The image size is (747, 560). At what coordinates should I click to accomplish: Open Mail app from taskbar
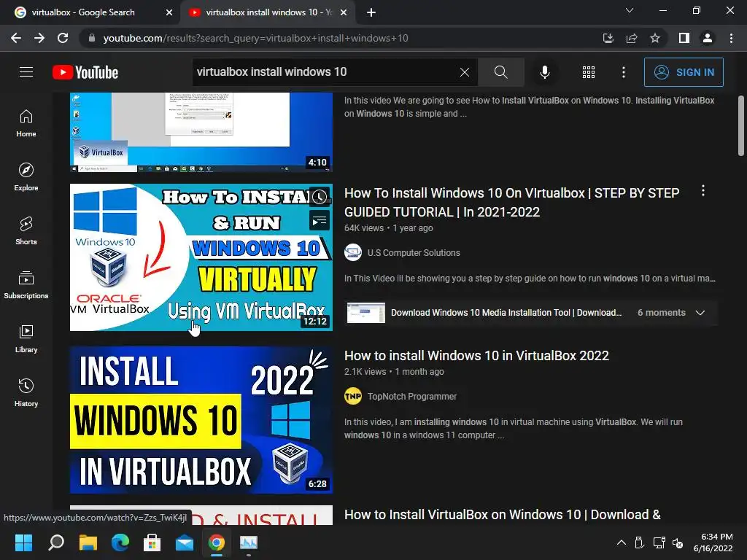(185, 542)
